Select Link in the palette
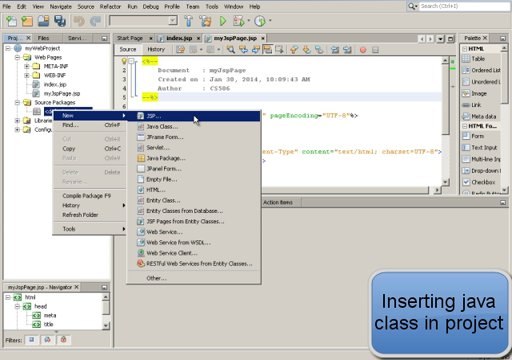This screenshot has width=512, height=360. click(x=472, y=105)
